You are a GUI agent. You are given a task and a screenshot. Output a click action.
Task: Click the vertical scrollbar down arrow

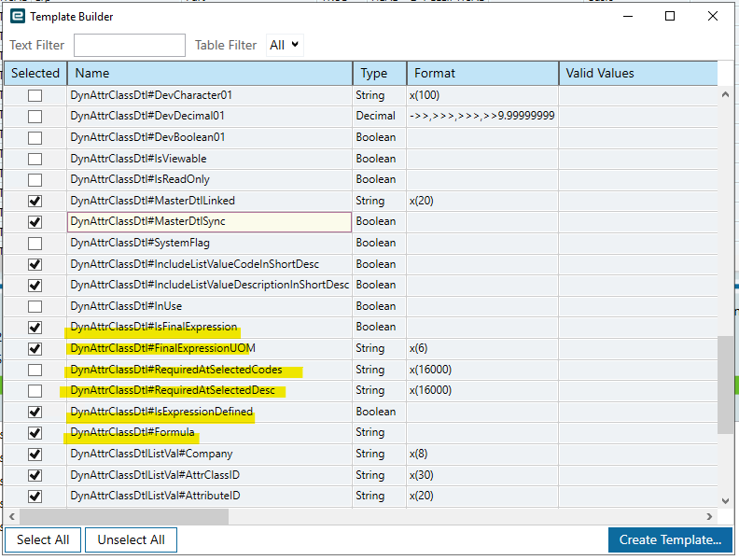(x=725, y=501)
